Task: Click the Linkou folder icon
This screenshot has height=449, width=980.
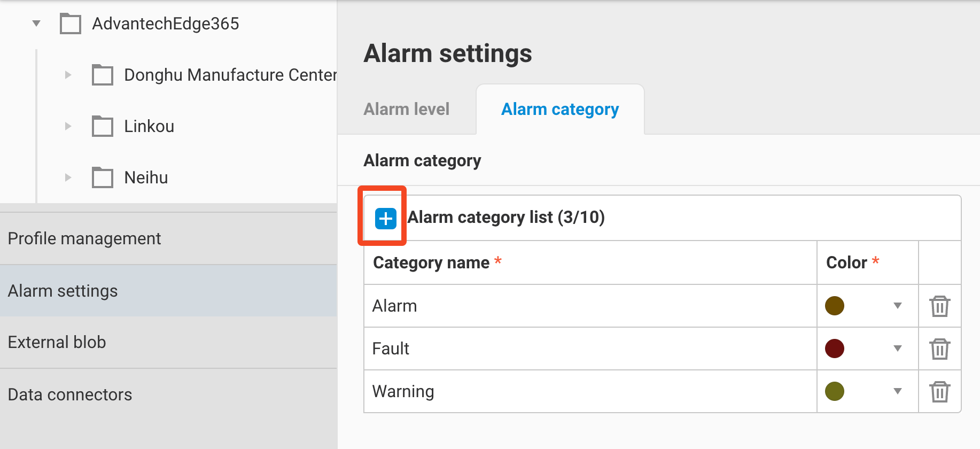Action: pyautogui.click(x=102, y=126)
